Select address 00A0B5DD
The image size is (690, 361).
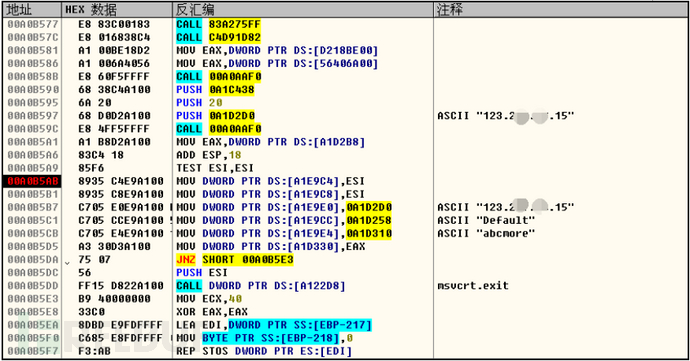click(33, 286)
